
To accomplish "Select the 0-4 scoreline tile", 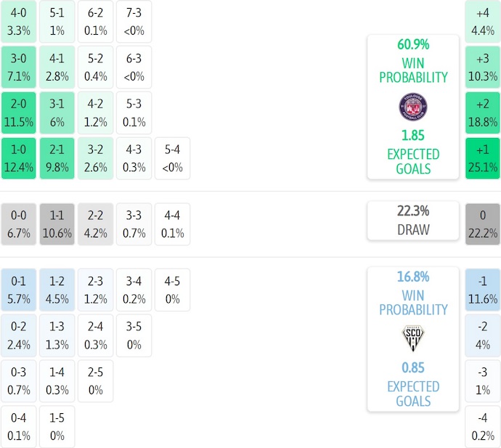I will click(19, 427).
